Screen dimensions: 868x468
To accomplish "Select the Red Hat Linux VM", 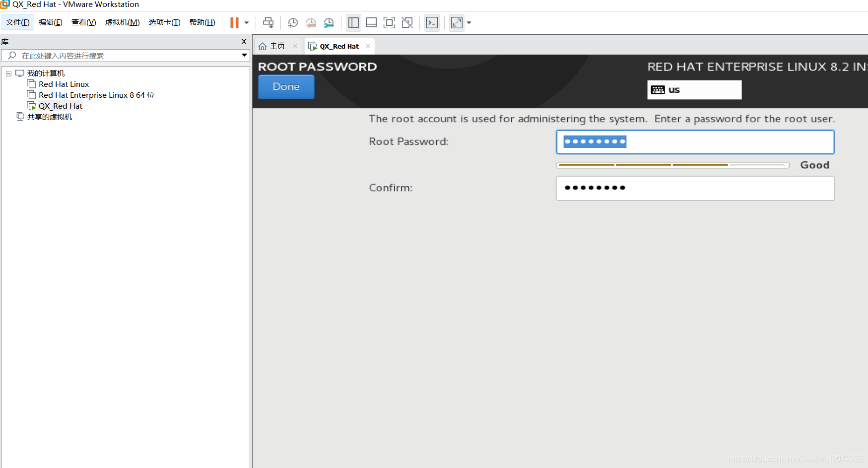I will [64, 84].
